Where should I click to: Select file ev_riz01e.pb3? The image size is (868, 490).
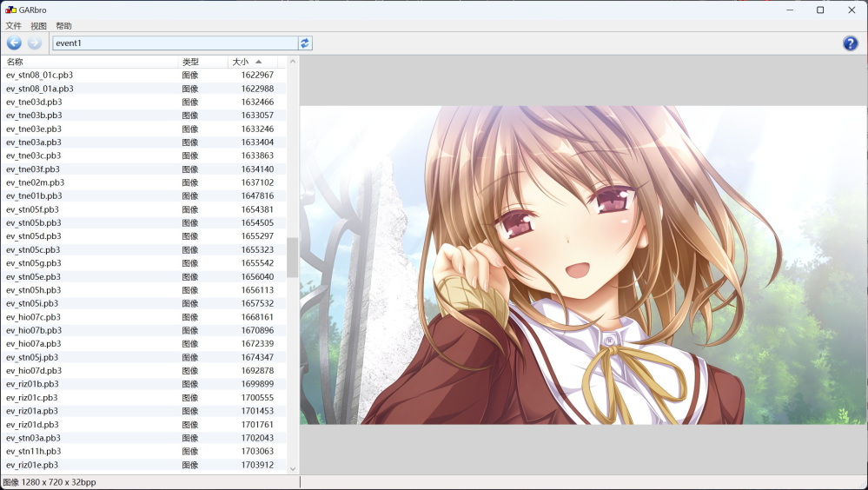(x=143, y=465)
